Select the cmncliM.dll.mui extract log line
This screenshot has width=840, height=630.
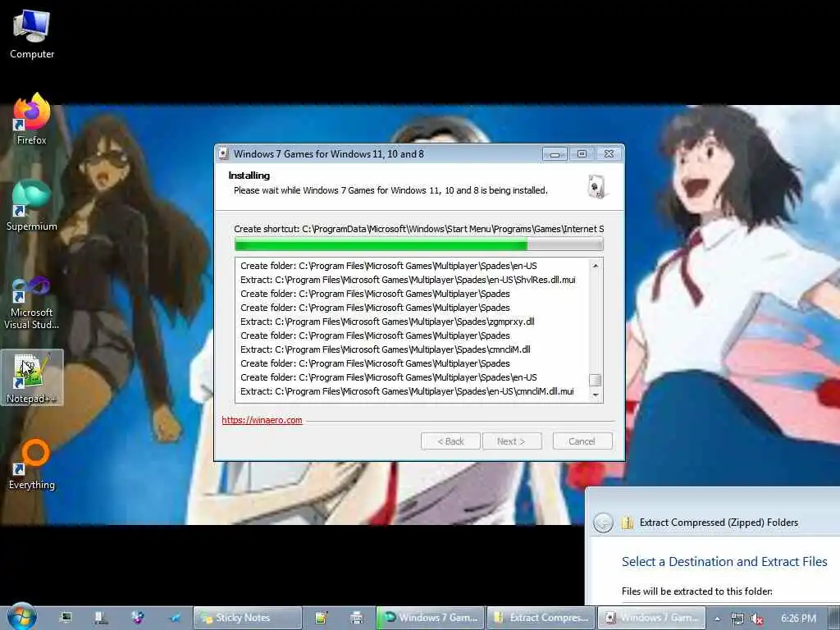[x=407, y=391]
